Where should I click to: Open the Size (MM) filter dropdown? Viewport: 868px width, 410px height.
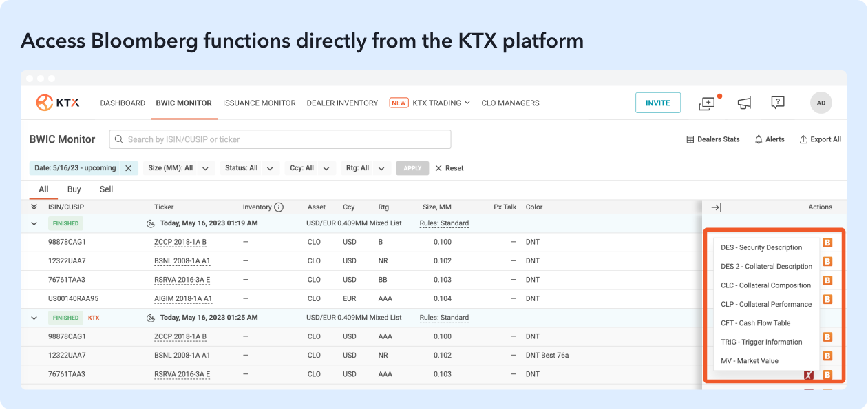pos(178,168)
